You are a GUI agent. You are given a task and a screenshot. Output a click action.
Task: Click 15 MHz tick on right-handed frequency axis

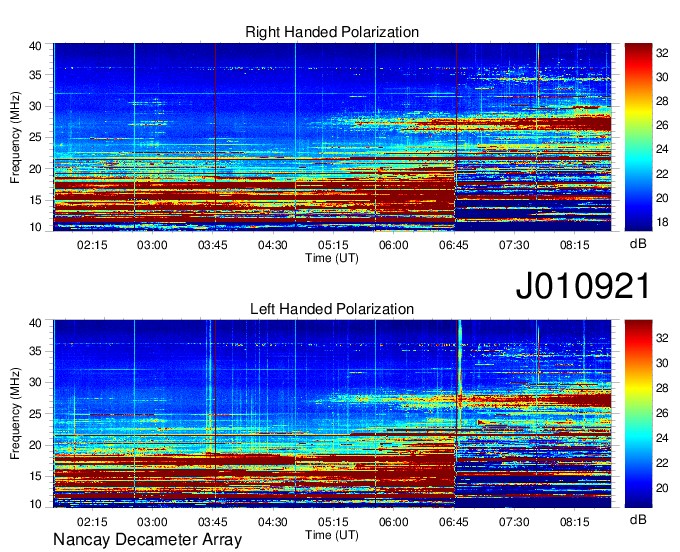tap(36, 200)
